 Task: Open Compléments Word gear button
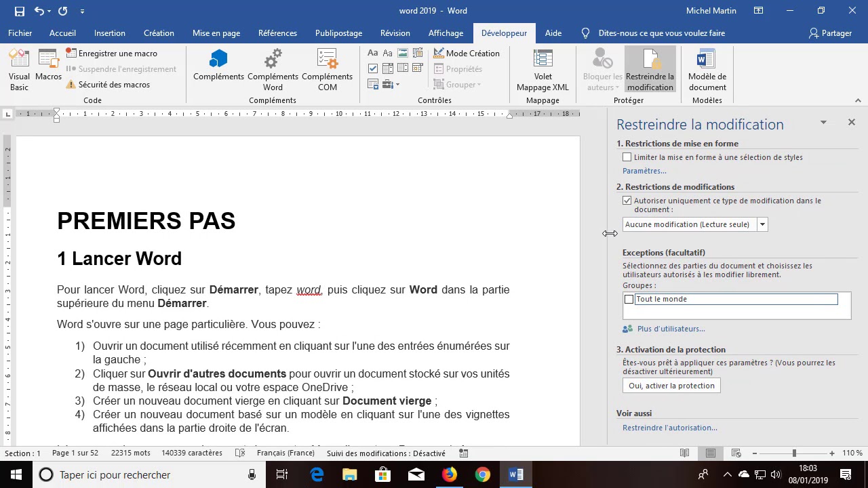(273, 70)
